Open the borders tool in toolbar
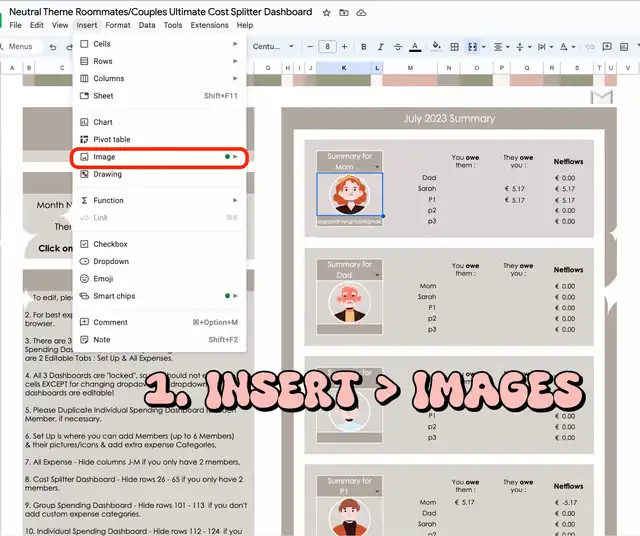The width and height of the screenshot is (640, 536). (455, 46)
